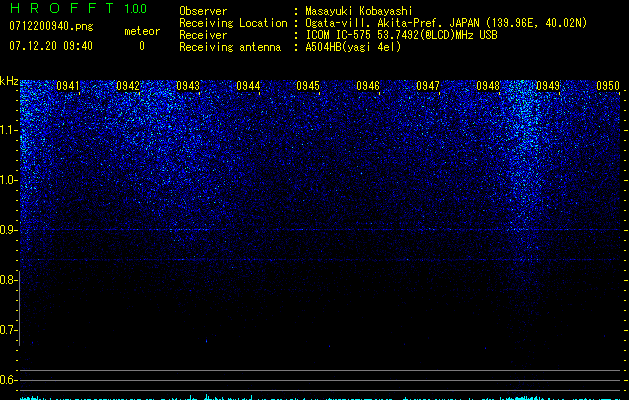
Task: Click the Receiving antenna label
Action: coord(230,47)
